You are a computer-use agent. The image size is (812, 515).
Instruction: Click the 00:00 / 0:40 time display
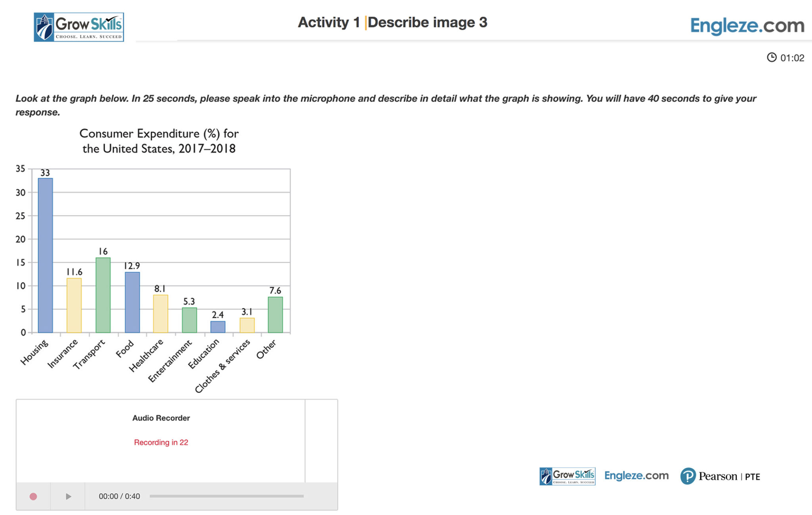tap(119, 496)
